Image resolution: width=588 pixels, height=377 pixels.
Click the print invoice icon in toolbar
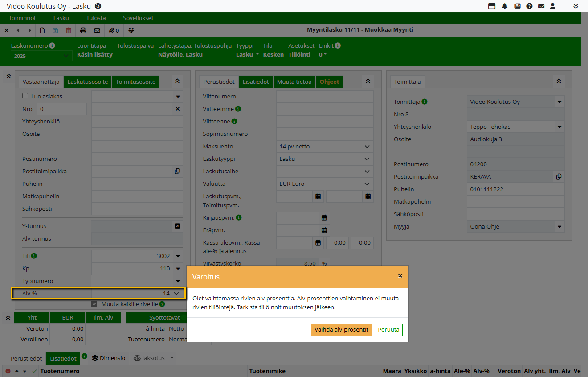click(83, 30)
